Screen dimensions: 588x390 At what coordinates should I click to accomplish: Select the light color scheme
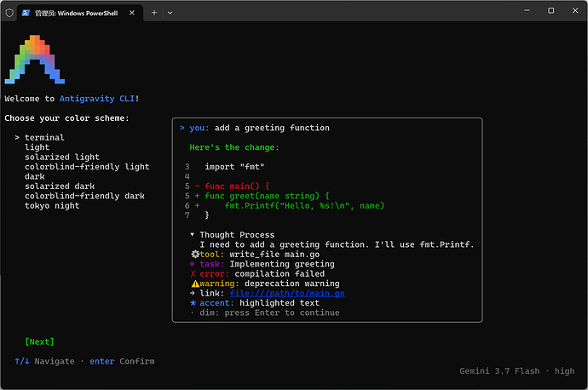pos(37,147)
